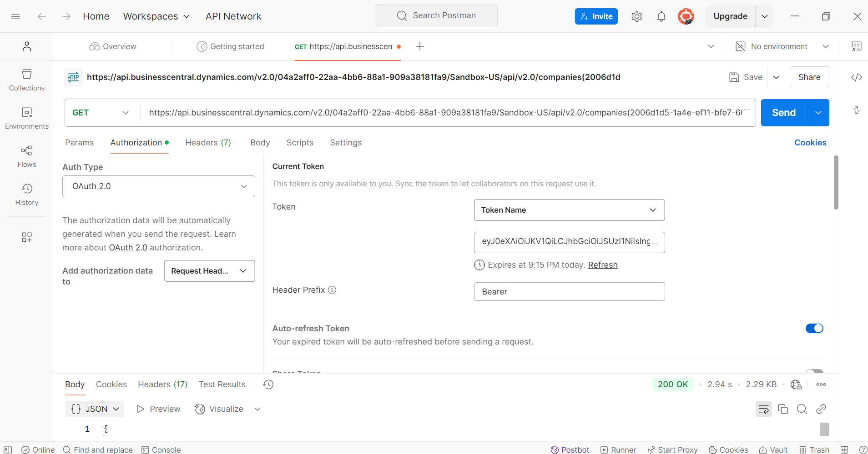Click the Share button
868x454 pixels.
click(x=809, y=77)
